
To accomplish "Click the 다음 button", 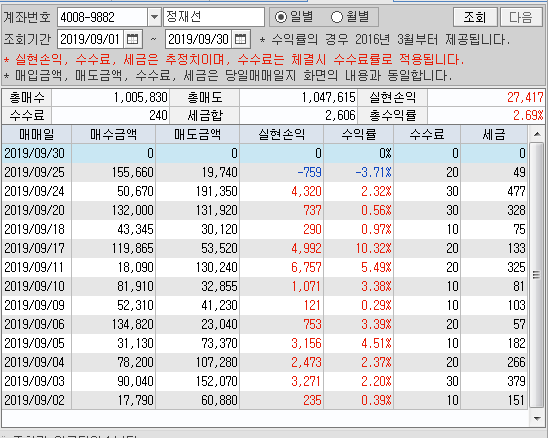I will coord(521,17).
